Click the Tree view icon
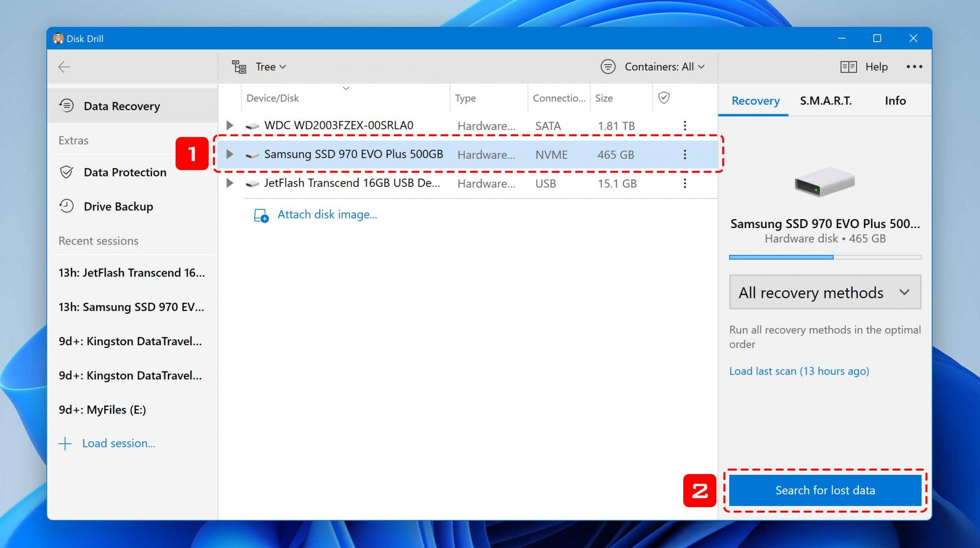This screenshot has height=548, width=980. coord(239,67)
